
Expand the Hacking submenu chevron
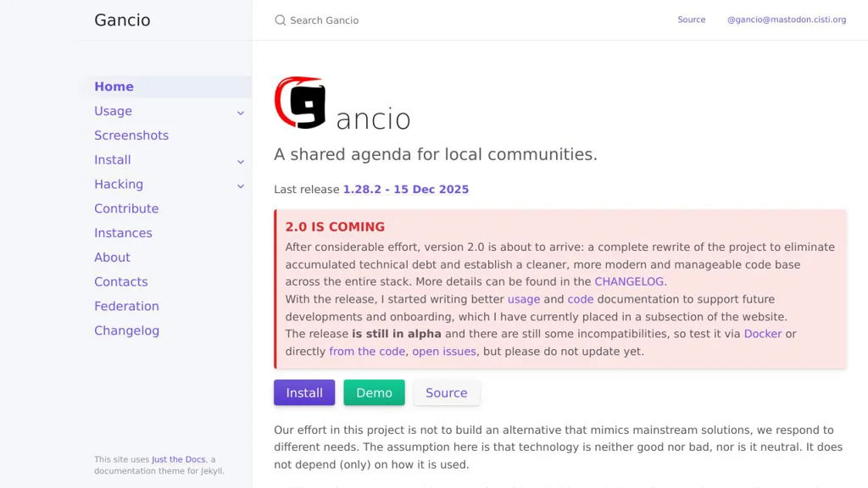[240, 186]
